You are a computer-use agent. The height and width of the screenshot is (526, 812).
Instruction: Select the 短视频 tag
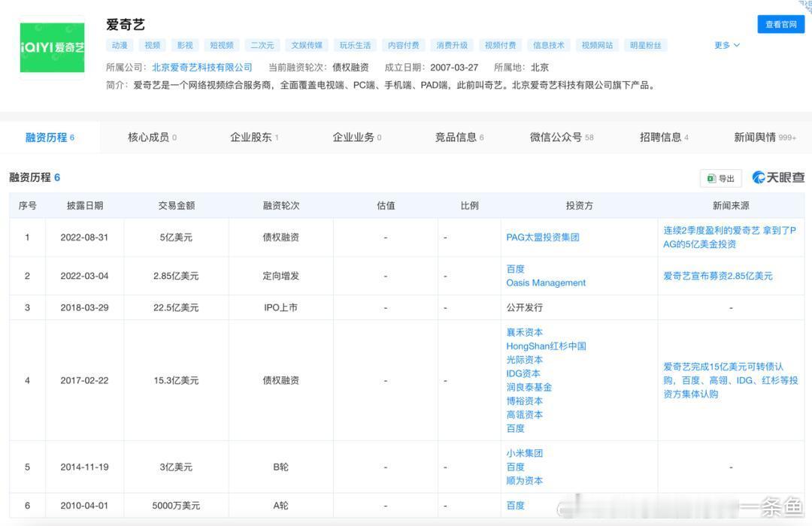coord(222,46)
